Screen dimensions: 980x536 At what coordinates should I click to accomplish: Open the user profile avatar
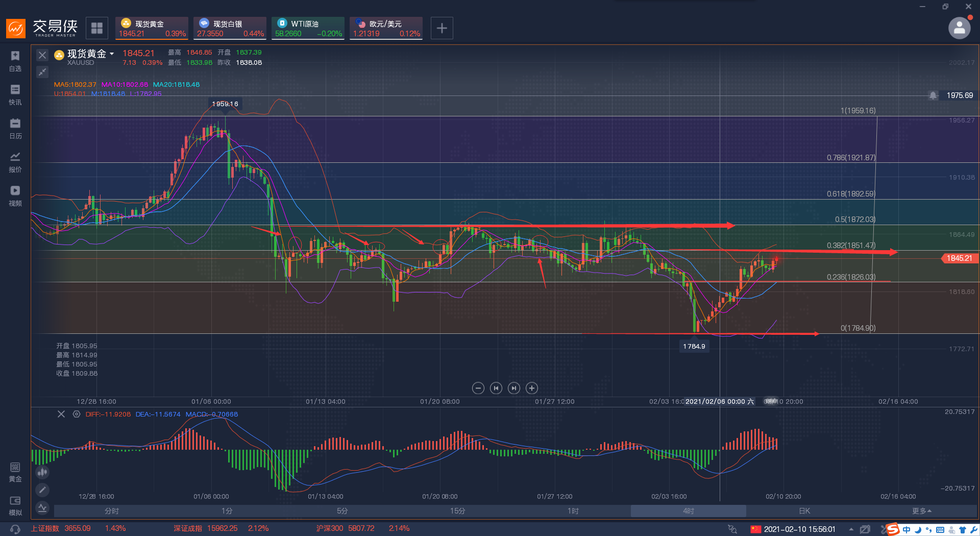click(x=959, y=28)
